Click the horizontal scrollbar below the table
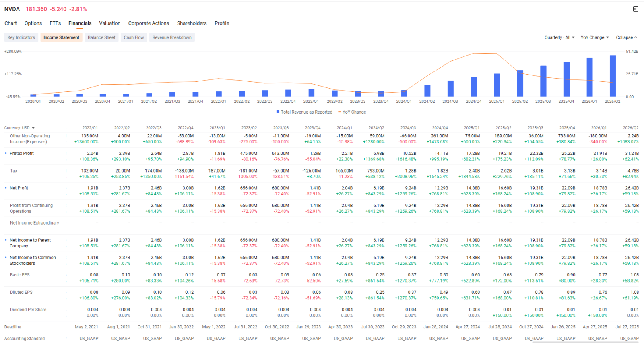The width and height of the screenshot is (644, 343). [x=586, y=342]
